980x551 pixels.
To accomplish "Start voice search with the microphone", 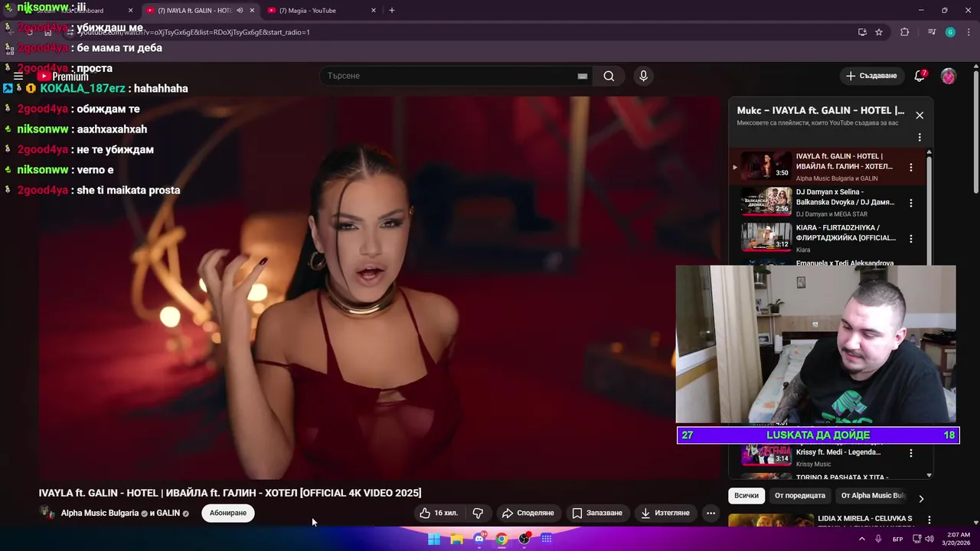I will click(643, 76).
